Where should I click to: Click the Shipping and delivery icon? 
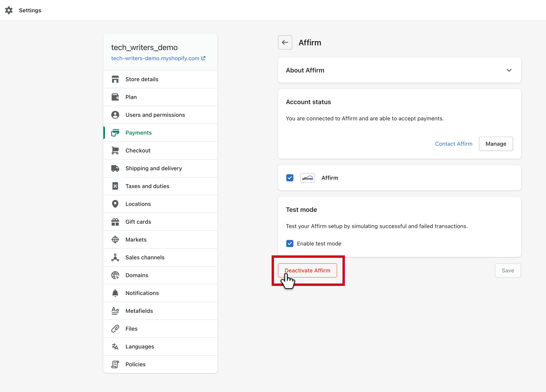pos(115,168)
